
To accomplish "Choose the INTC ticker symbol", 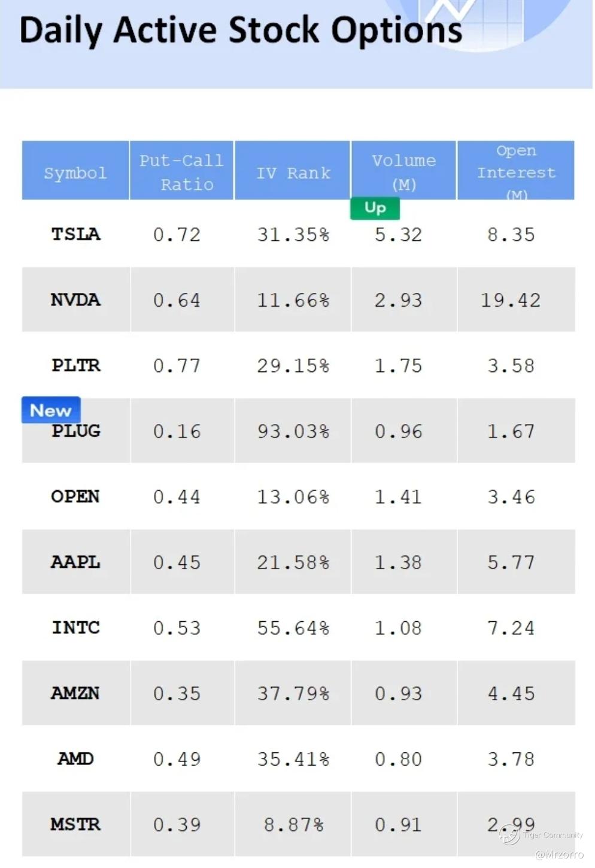I will tap(75, 628).
